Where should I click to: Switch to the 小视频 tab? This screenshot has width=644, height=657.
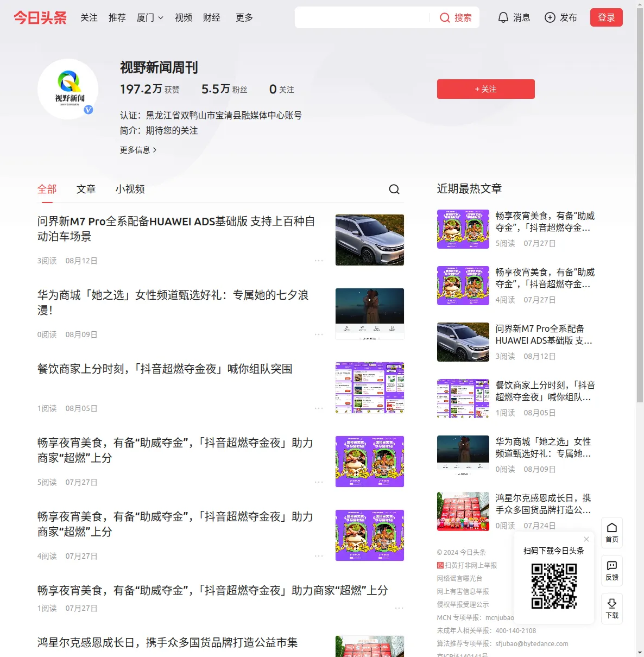click(130, 189)
